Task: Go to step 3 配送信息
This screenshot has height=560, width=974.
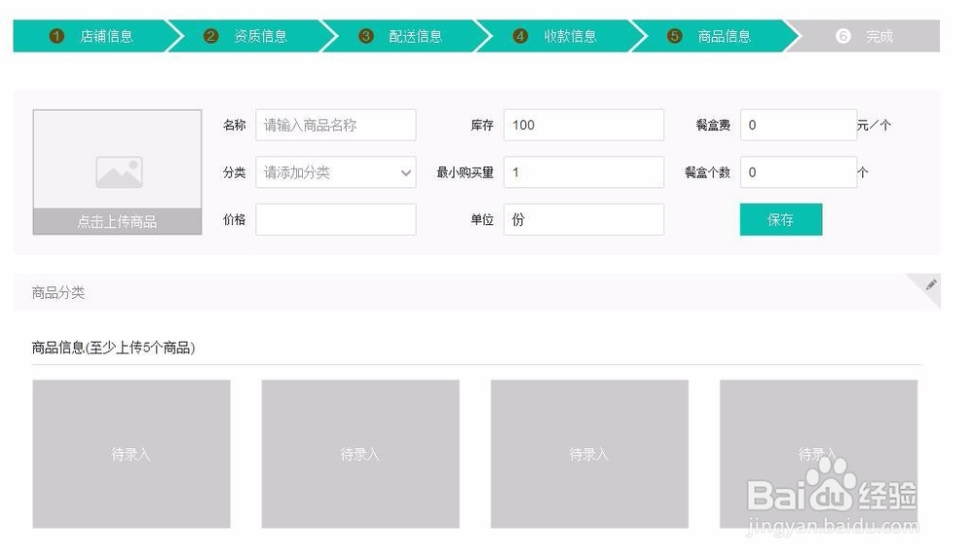Action: [400, 36]
